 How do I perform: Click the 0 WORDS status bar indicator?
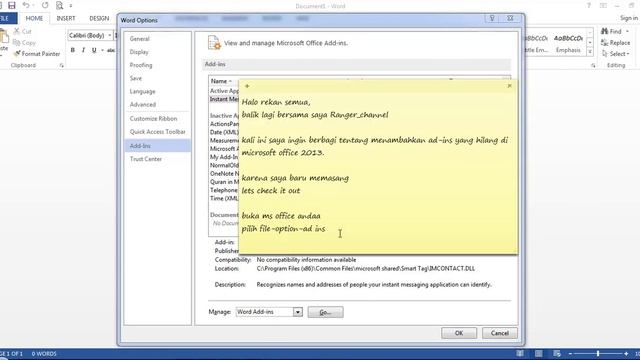tap(44, 353)
